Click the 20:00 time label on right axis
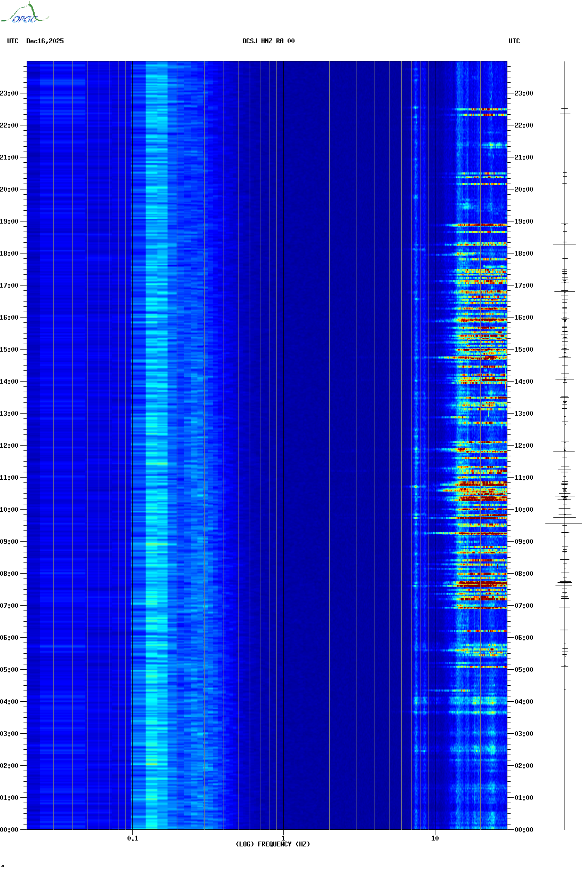 click(x=523, y=189)
